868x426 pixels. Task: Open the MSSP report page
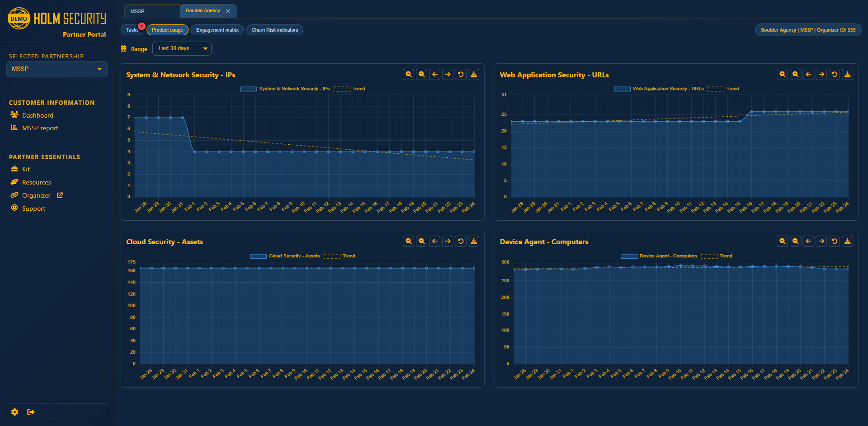tap(40, 128)
